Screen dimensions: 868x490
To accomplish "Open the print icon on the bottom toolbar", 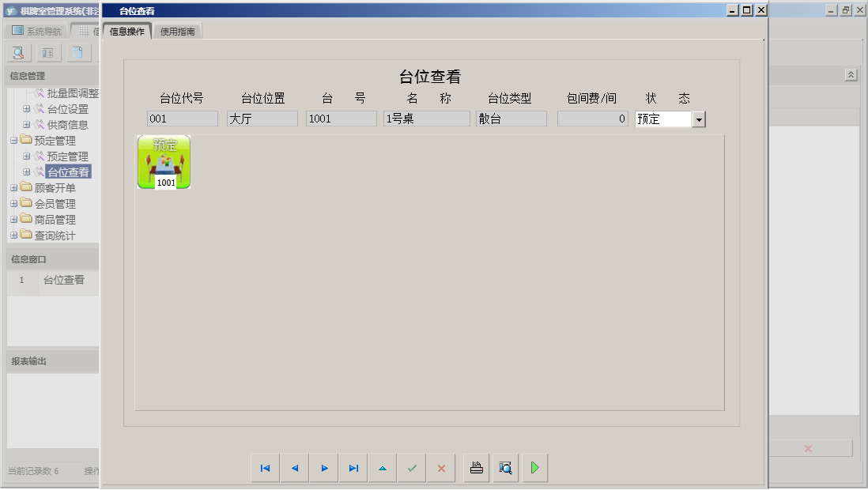I will click(x=476, y=467).
